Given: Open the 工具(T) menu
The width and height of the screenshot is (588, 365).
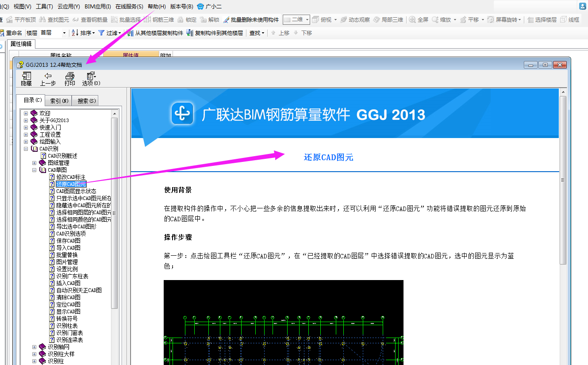Looking at the screenshot, I should 44,7.
